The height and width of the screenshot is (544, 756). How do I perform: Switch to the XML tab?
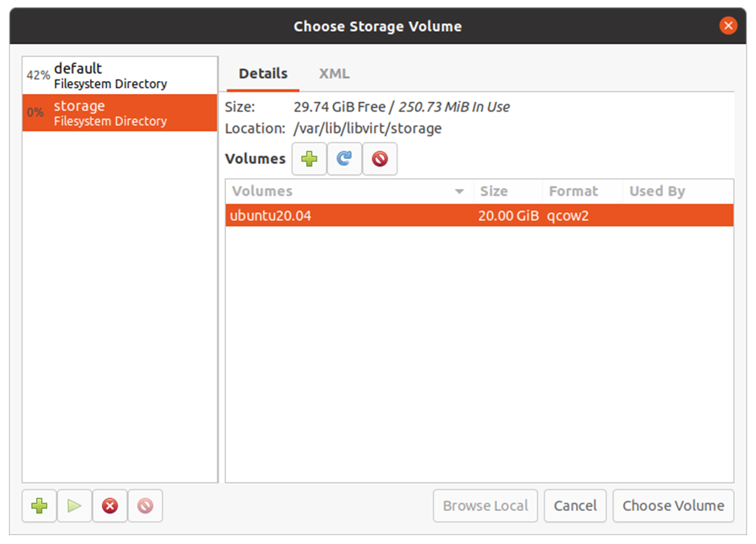point(334,74)
